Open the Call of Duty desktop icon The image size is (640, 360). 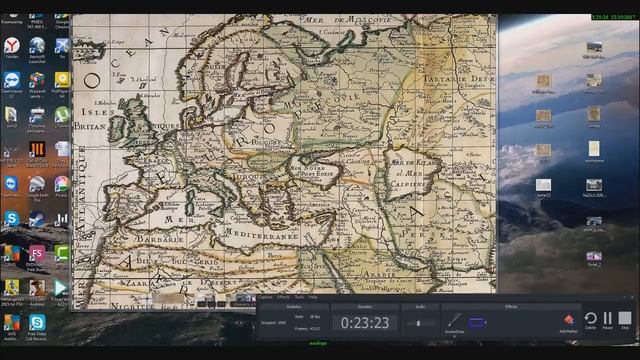click(37, 149)
